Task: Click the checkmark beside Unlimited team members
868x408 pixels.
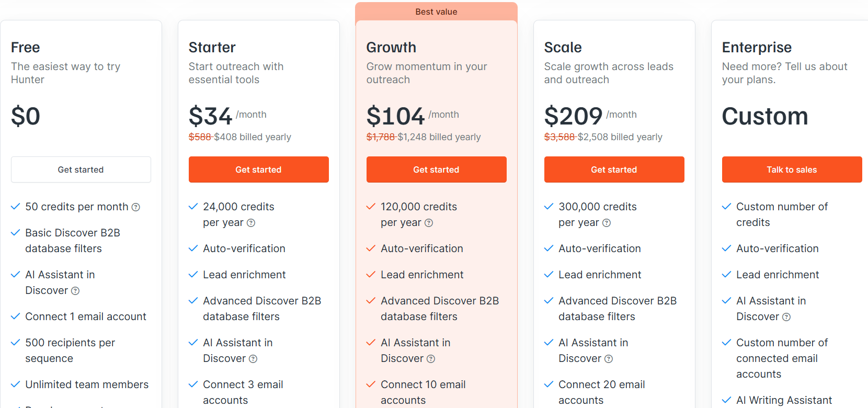Action: 15,383
